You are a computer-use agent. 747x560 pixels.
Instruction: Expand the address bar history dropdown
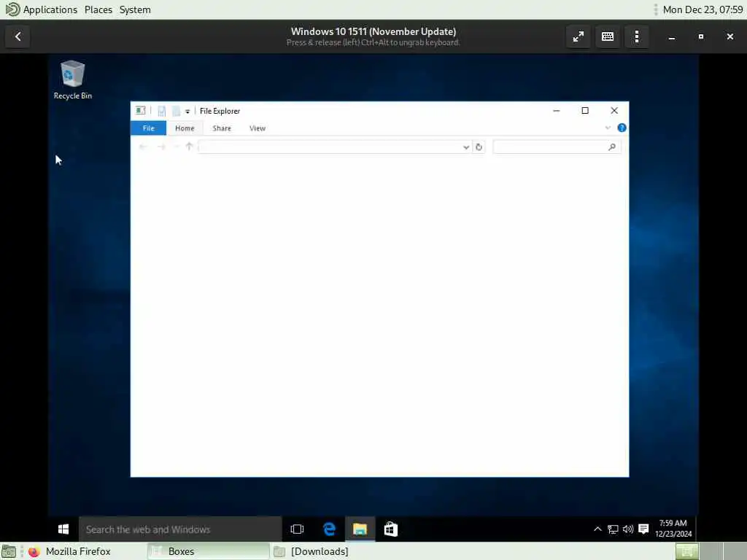tap(466, 147)
